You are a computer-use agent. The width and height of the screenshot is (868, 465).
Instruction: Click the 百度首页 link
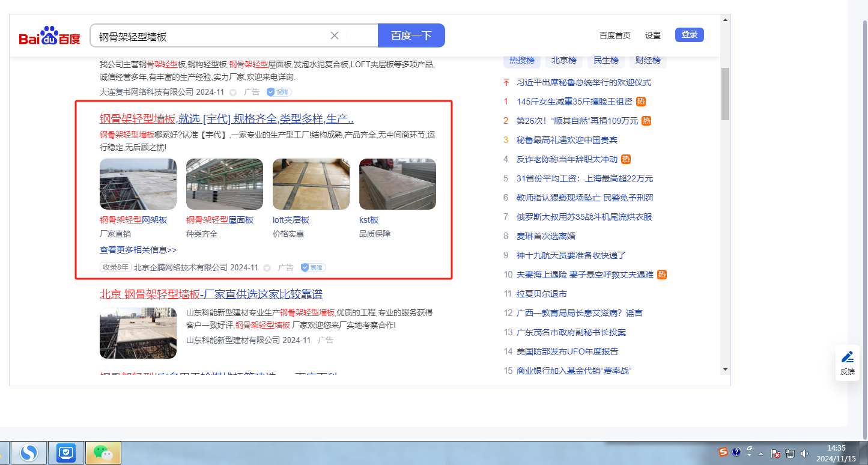[615, 35]
